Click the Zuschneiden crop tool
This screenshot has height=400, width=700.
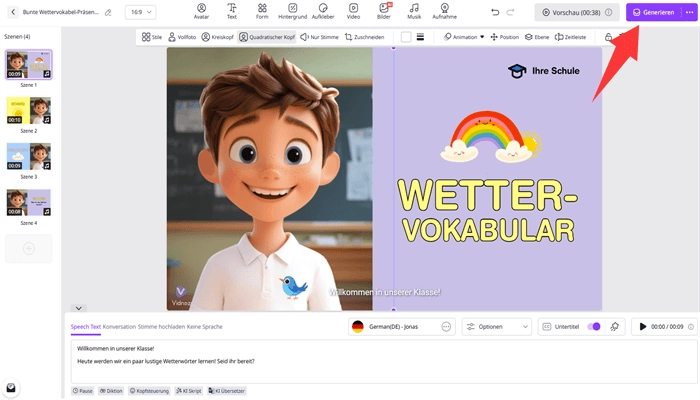pos(364,37)
